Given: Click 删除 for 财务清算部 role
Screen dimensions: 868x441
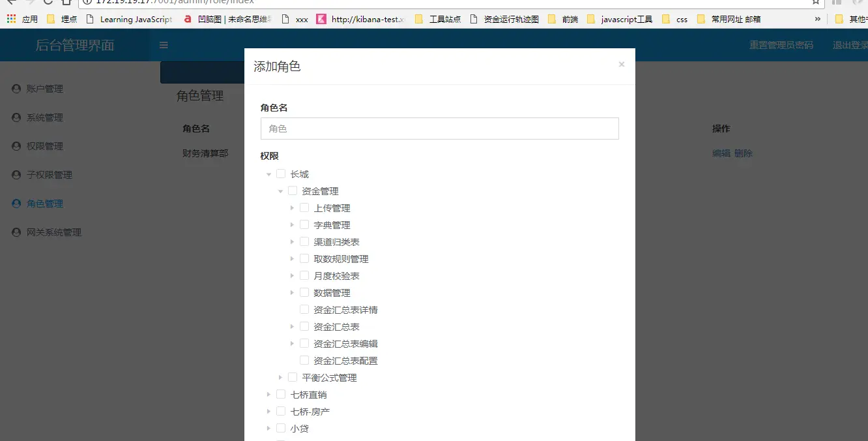Looking at the screenshot, I should pyautogui.click(x=744, y=153).
